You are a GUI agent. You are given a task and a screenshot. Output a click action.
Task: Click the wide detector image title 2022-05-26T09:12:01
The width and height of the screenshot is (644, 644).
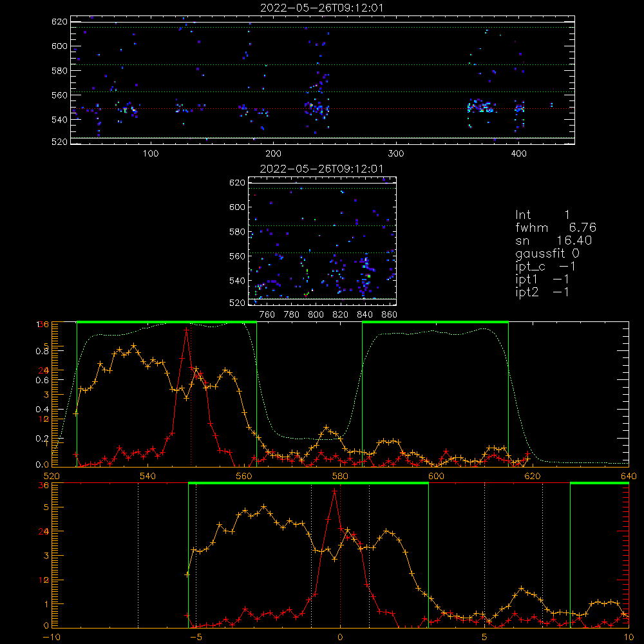tap(321, 8)
